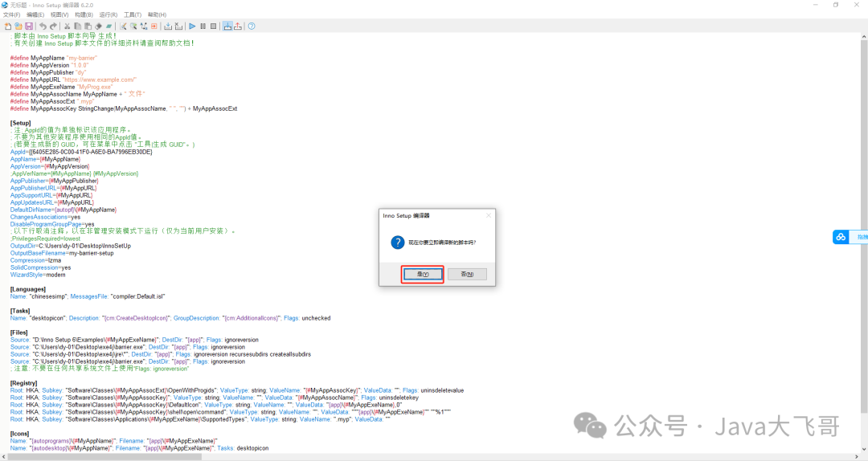
Task: Close the Inno Setup dialog with X
Action: click(489, 215)
